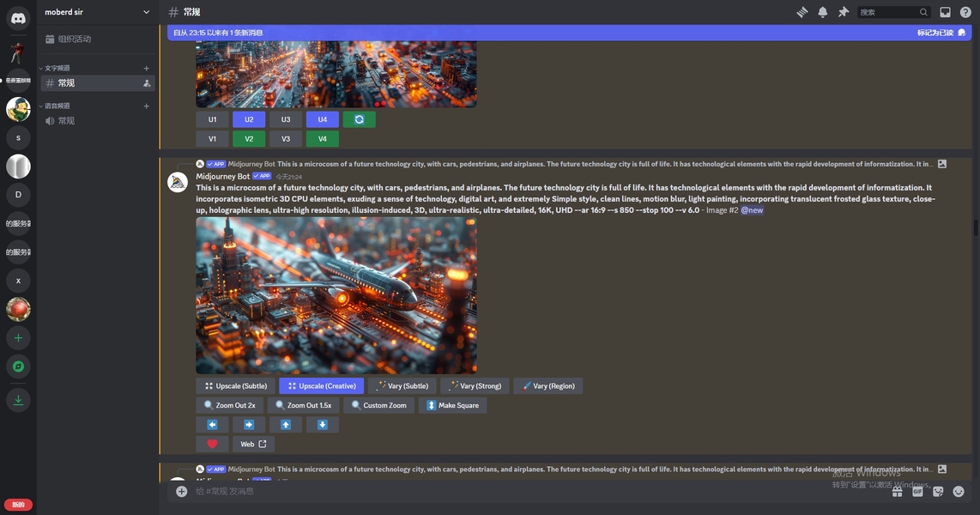980x515 pixels.
Task: Create invite icon next to 常规 channel
Action: 147,83
